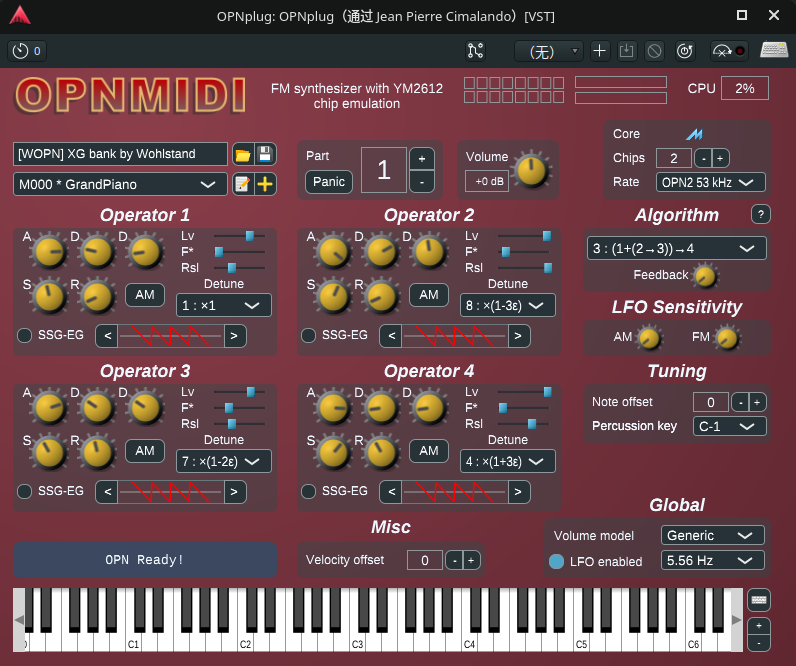This screenshot has height=666, width=796.
Task: Edit instrument with the notepad pencil icon
Action: [243, 184]
